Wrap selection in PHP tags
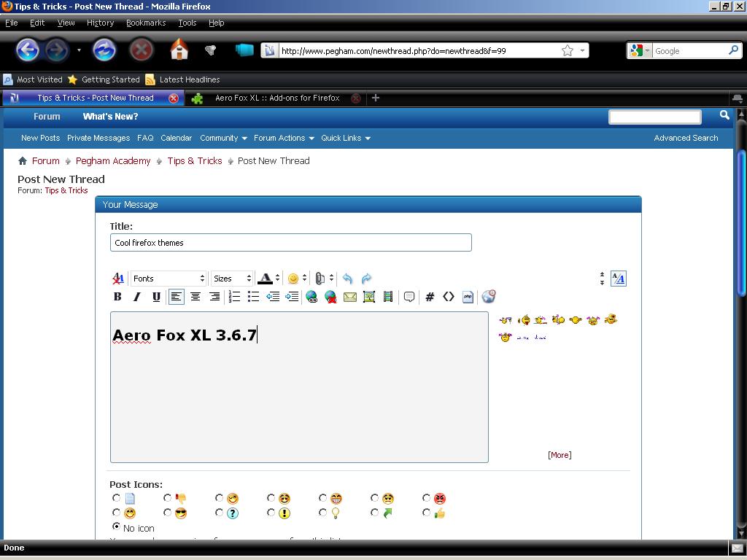Image resolution: width=747 pixels, height=560 pixels. click(x=468, y=297)
